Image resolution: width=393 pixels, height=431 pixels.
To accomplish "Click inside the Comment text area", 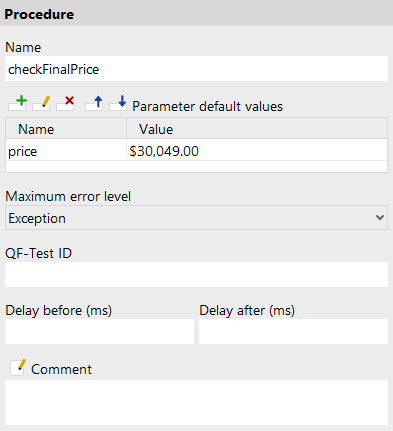I will pyautogui.click(x=196, y=402).
